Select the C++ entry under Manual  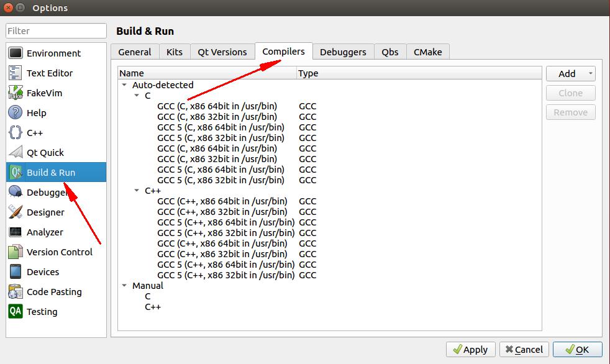pyautogui.click(x=153, y=306)
